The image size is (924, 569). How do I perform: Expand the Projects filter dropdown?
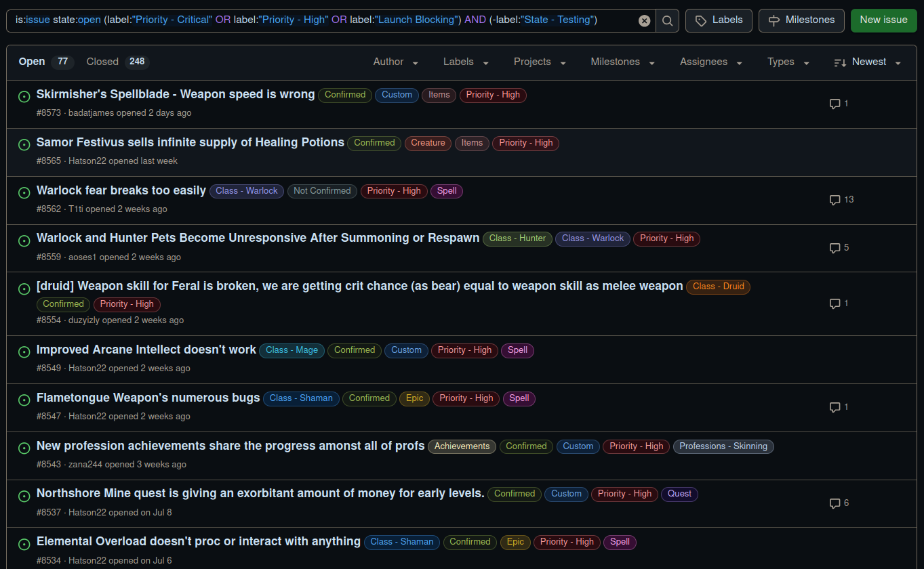pyautogui.click(x=540, y=62)
